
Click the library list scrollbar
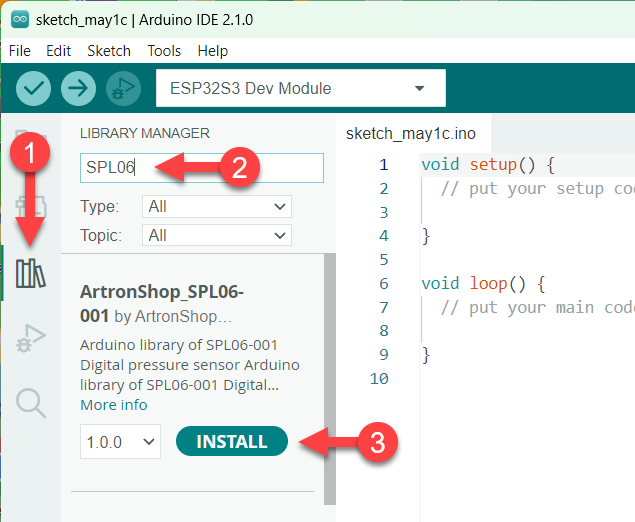point(330,379)
